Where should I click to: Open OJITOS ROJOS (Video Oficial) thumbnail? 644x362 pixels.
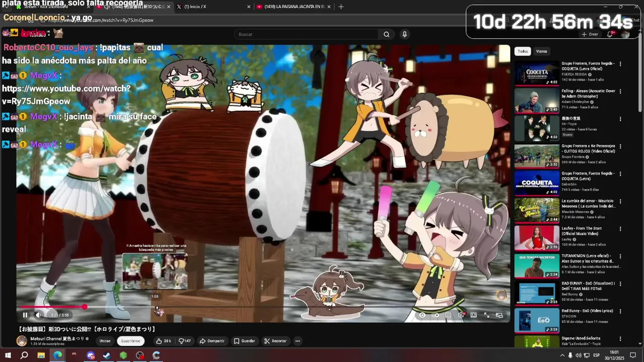pos(537,156)
